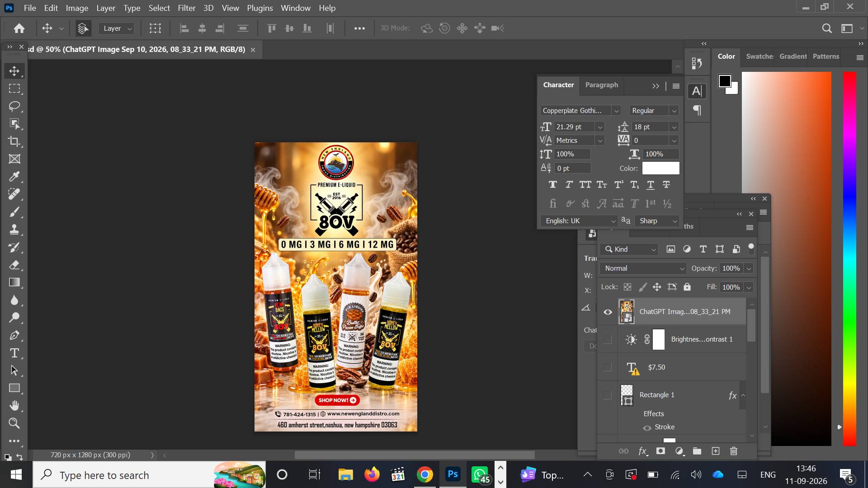868x488 pixels.
Task: Switch to the Paragraph tab
Action: [x=601, y=85]
